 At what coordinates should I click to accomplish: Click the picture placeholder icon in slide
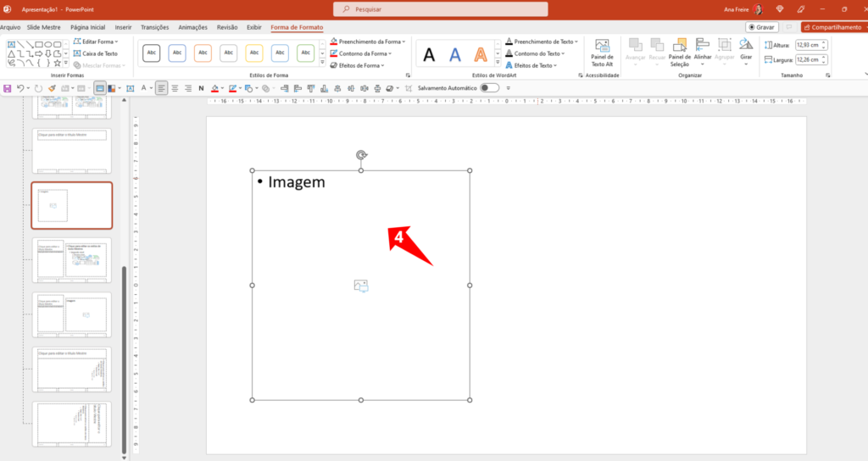tap(361, 286)
